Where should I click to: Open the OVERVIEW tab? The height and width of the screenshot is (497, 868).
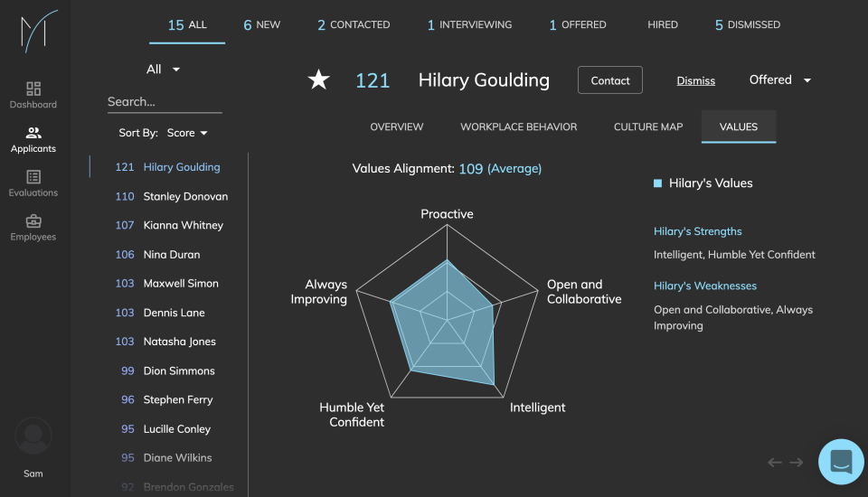(397, 127)
